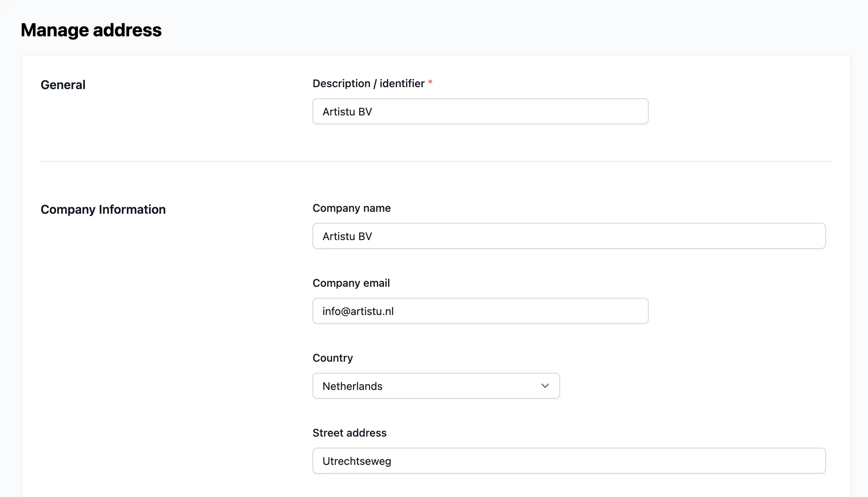
Task: Click the Company email field showing info@artistu.nl
Action: [480, 311]
